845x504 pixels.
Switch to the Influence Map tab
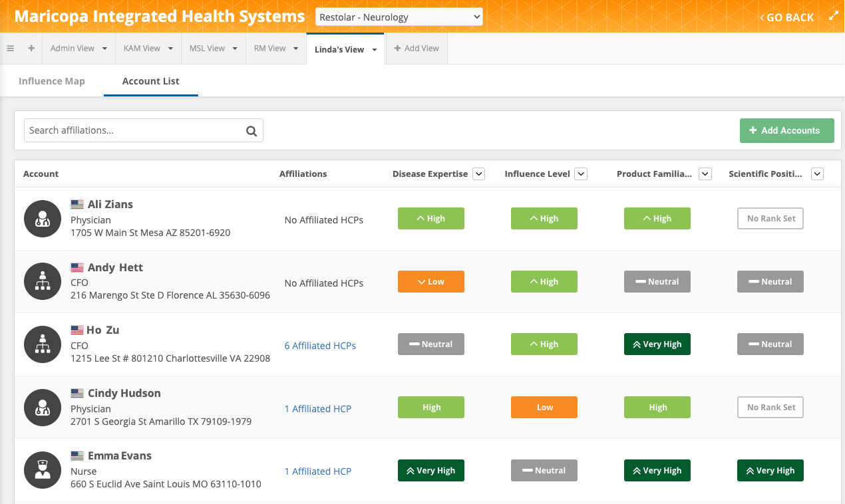click(52, 81)
